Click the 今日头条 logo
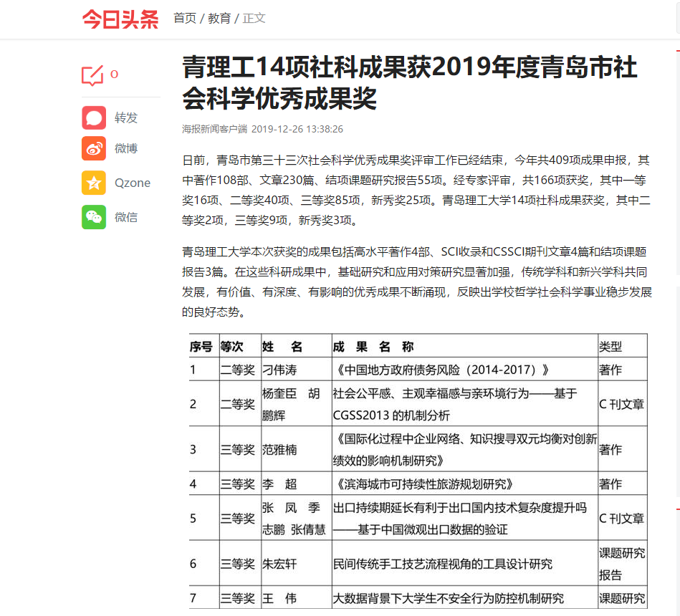The width and height of the screenshot is (680, 616). pyautogui.click(x=120, y=19)
